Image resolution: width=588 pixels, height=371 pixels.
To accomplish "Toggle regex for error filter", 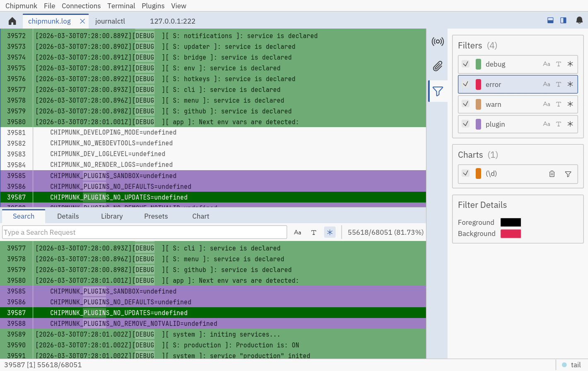I will click(570, 84).
